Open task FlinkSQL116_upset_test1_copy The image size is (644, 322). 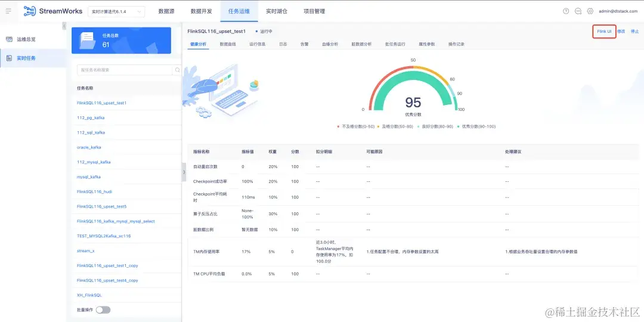107,265
